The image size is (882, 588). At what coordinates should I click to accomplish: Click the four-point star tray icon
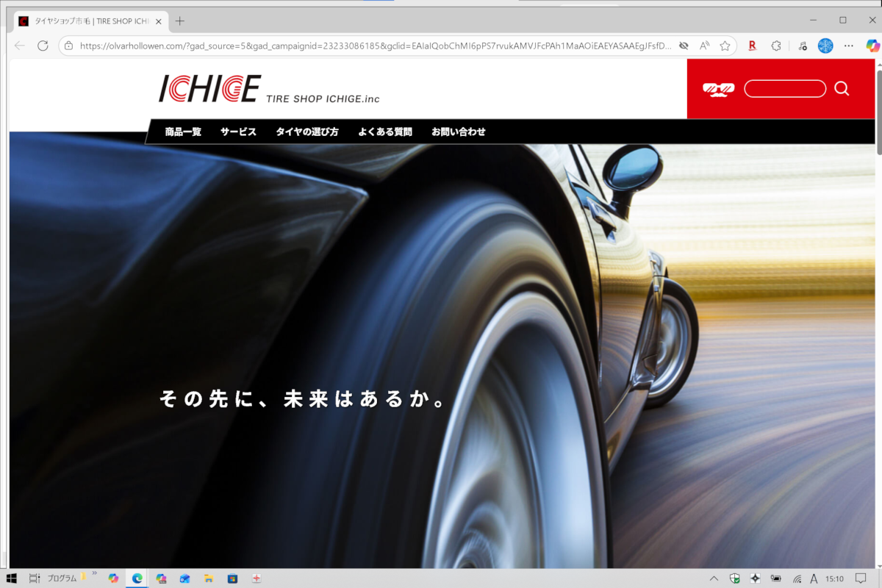pos(755,578)
